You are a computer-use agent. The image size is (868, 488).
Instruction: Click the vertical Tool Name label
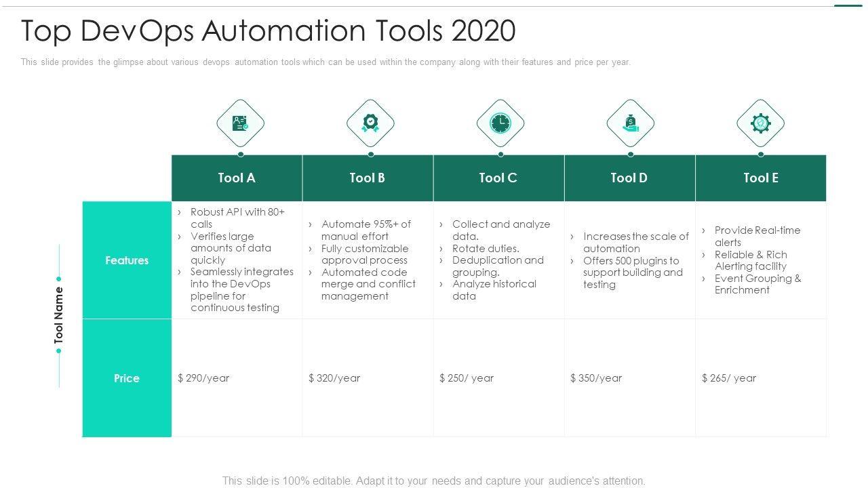point(59,314)
